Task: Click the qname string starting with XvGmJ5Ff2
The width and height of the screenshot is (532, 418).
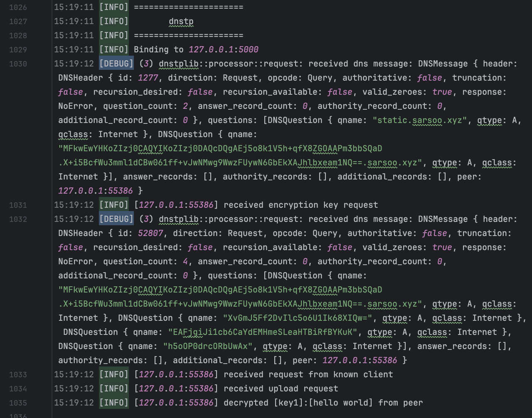Action: 298,318
